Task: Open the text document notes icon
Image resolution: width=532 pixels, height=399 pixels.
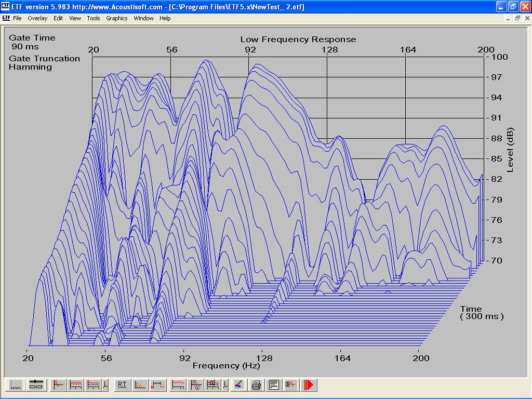Action: (274, 385)
